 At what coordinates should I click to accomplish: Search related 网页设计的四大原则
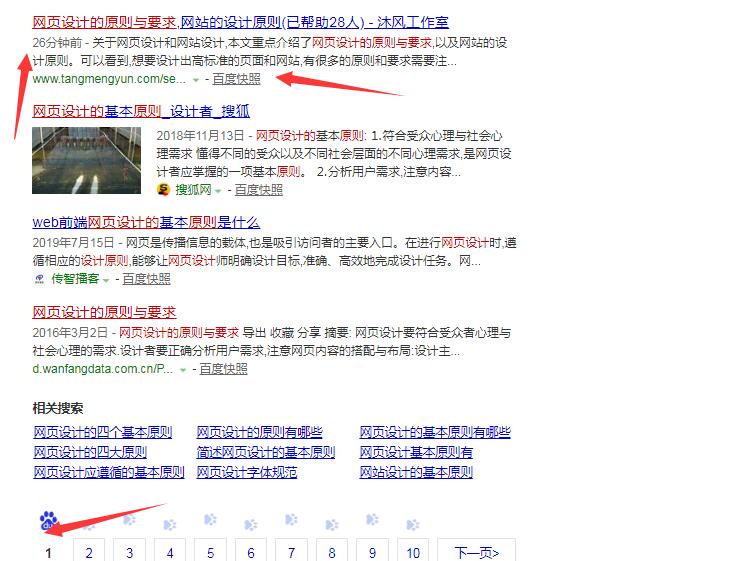[90, 452]
